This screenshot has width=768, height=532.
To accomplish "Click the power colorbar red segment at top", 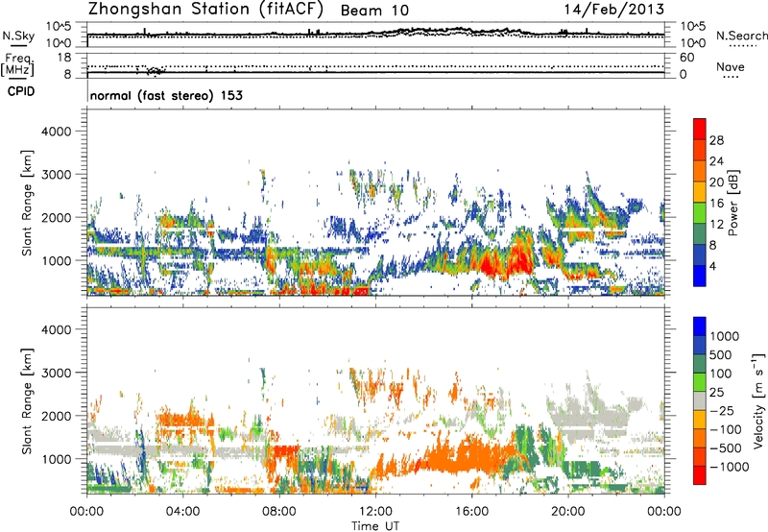I will 700,129.
